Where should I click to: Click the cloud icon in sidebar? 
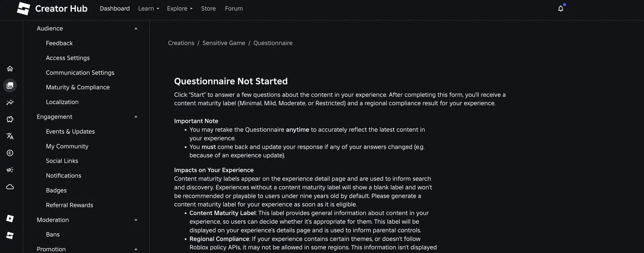pyautogui.click(x=10, y=186)
